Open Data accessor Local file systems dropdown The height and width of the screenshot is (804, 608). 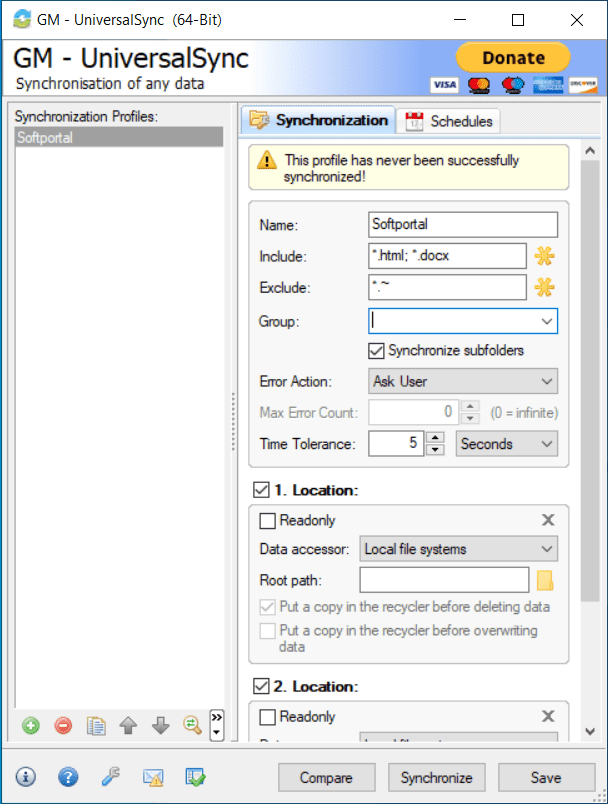click(459, 549)
